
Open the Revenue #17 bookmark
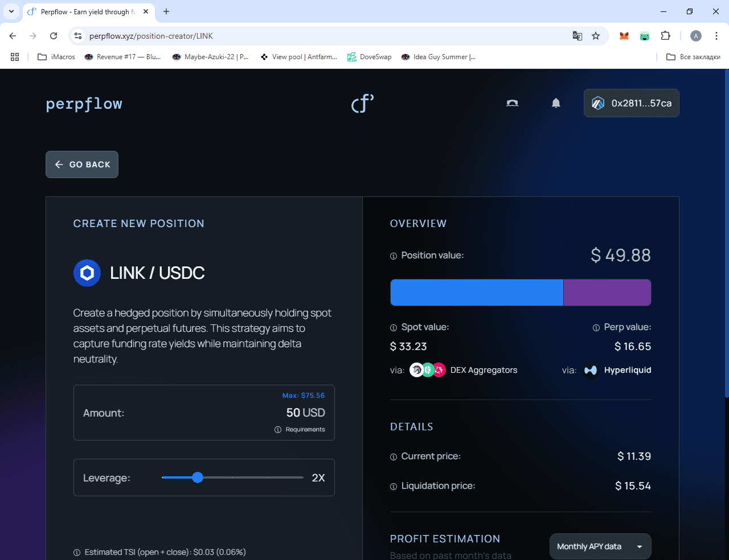pyautogui.click(x=122, y=57)
